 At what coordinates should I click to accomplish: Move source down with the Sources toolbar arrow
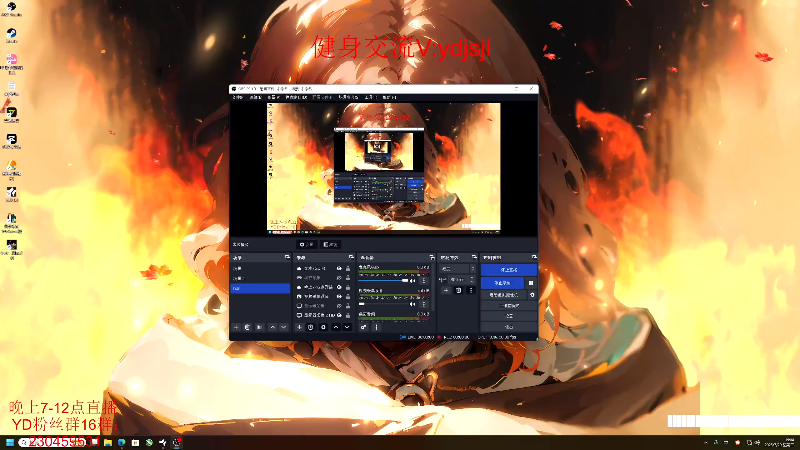(x=347, y=327)
